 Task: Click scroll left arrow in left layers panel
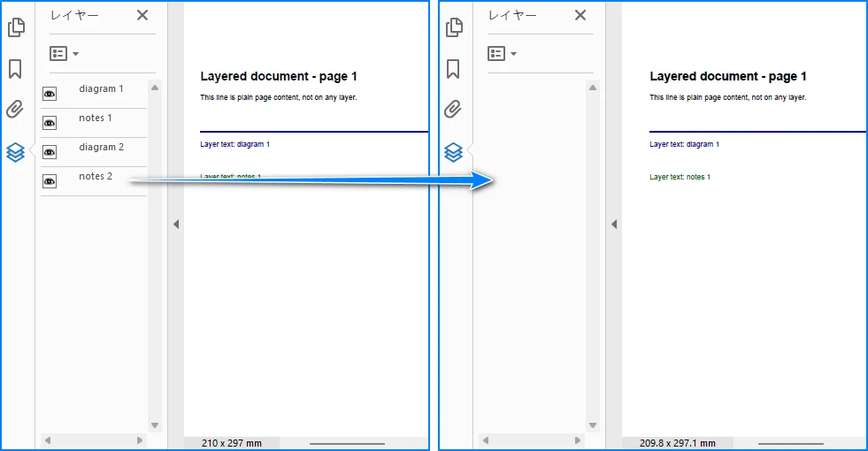click(48, 440)
